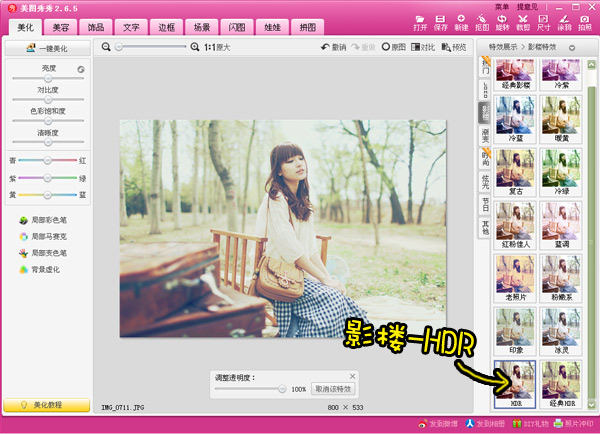The height and width of the screenshot is (434, 600).
Task: Select the 裁剪 (Crop) tool
Action: (x=523, y=21)
